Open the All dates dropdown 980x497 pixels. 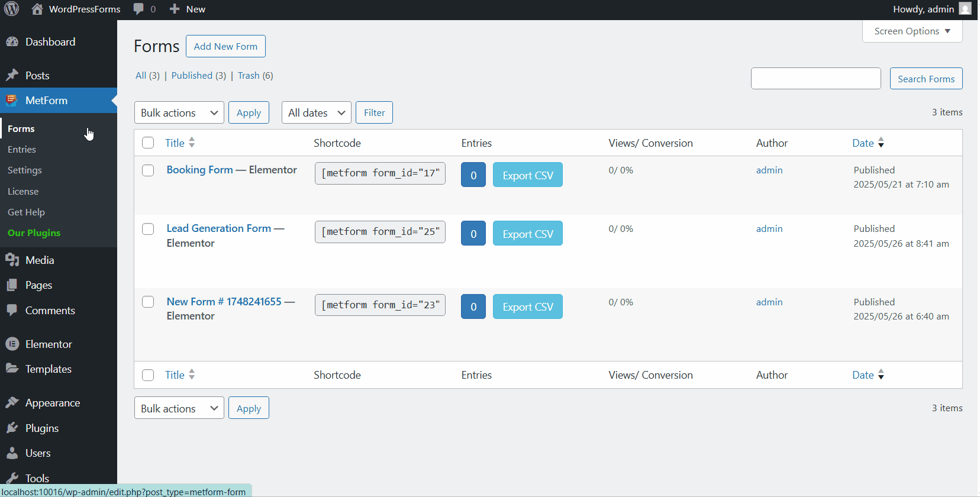(317, 112)
